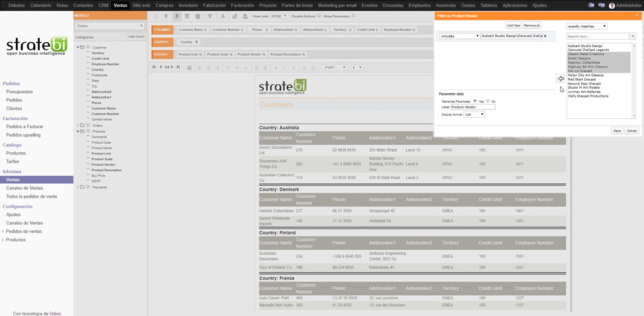
Task: Remove the filter condition with X icon
Action: 545,37
